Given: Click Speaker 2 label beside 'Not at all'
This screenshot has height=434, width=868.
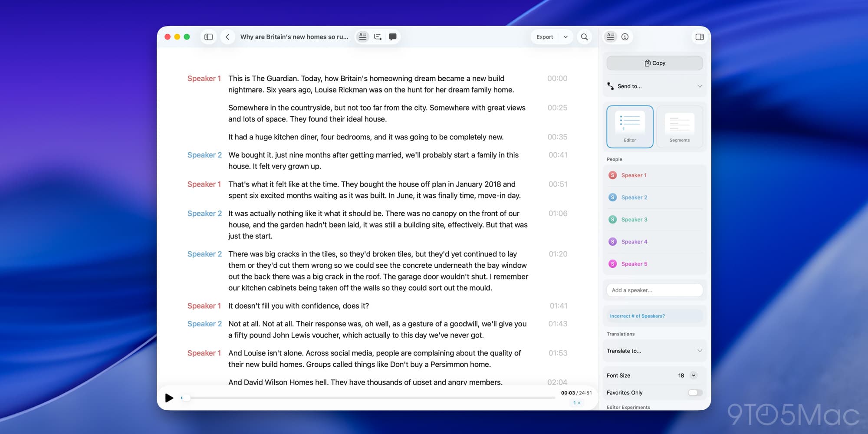Looking at the screenshot, I should [204, 324].
